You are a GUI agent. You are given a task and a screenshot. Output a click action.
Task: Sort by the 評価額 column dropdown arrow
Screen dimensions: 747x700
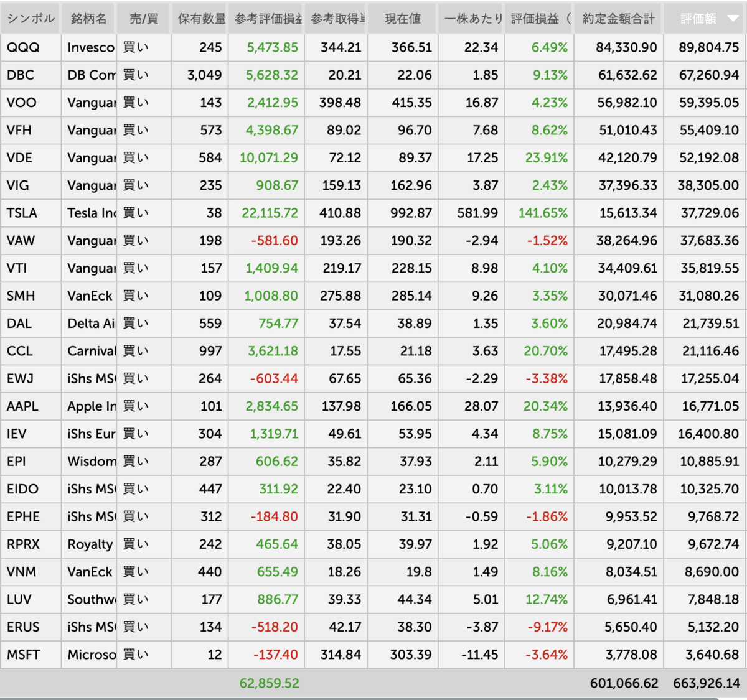point(733,19)
